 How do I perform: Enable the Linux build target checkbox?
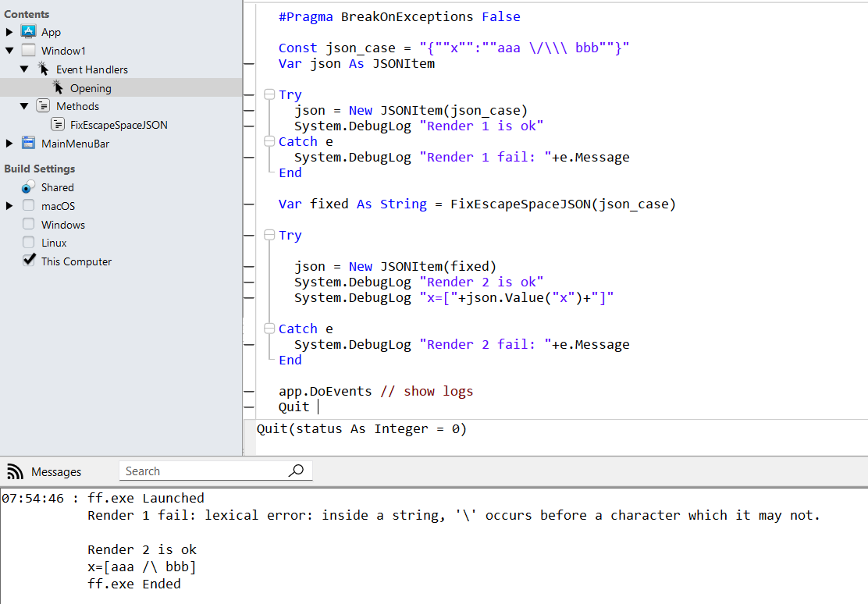pos(28,242)
